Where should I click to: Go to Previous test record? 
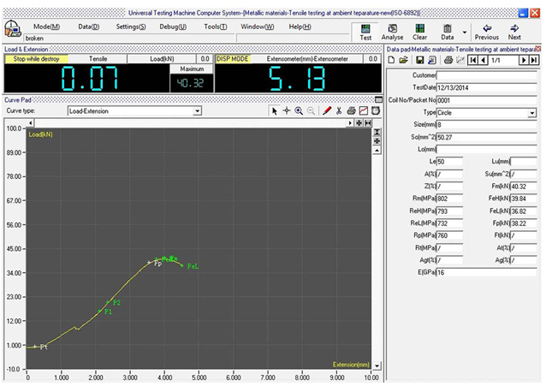(487, 31)
